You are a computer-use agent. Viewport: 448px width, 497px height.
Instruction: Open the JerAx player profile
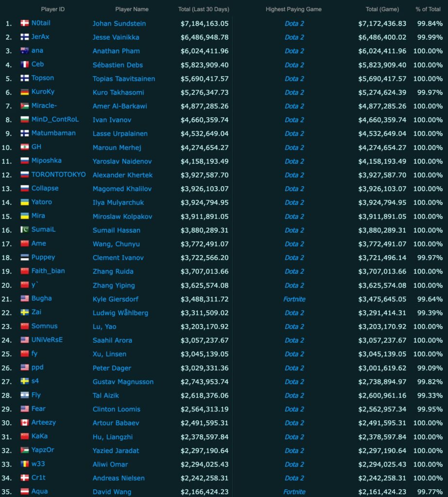(x=40, y=37)
